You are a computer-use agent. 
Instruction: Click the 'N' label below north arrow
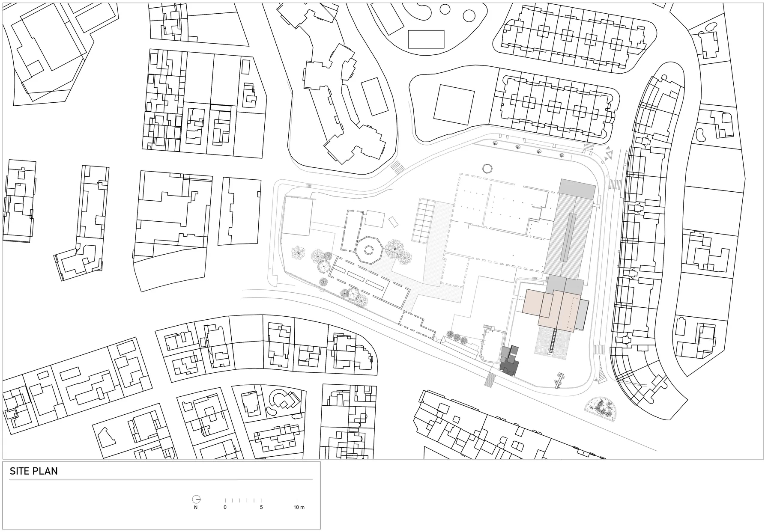[196, 508]
